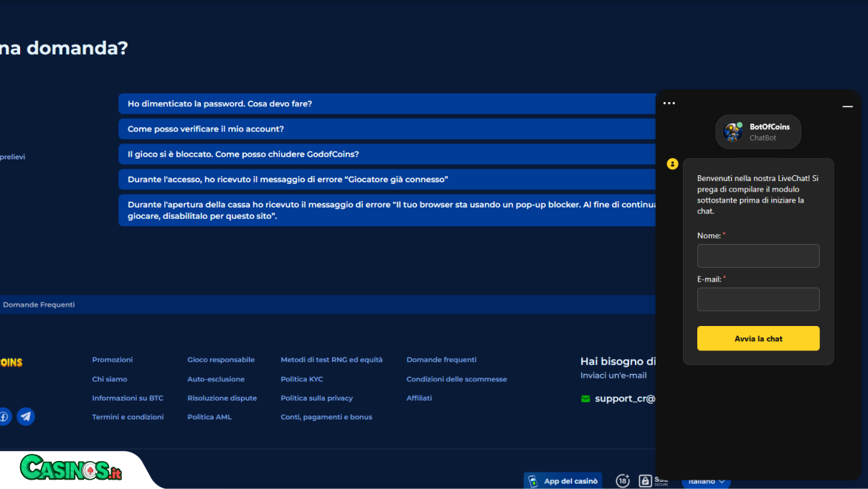Expand the pop-up blocker error question
Image resolution: width=868 pixels, height=489 pixels.
pyautogui.click(x=387, y=210)
